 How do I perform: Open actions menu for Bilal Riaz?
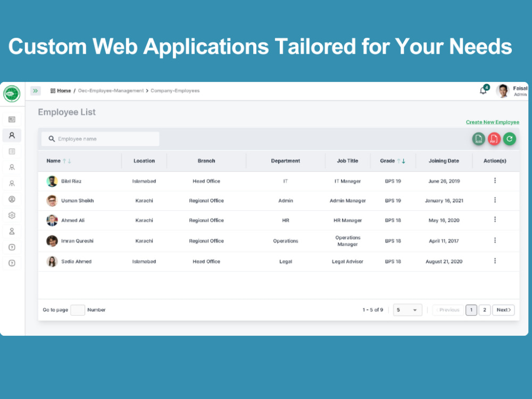point(495,180)
